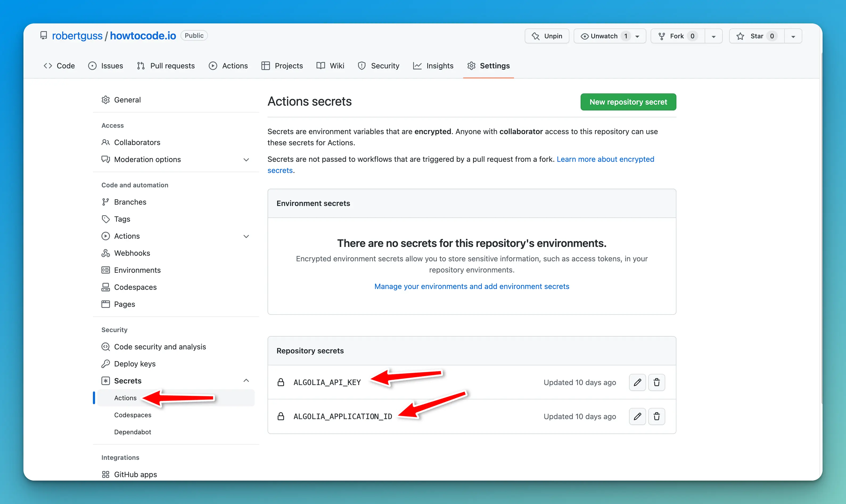View the Insights tab

point(433,65)
